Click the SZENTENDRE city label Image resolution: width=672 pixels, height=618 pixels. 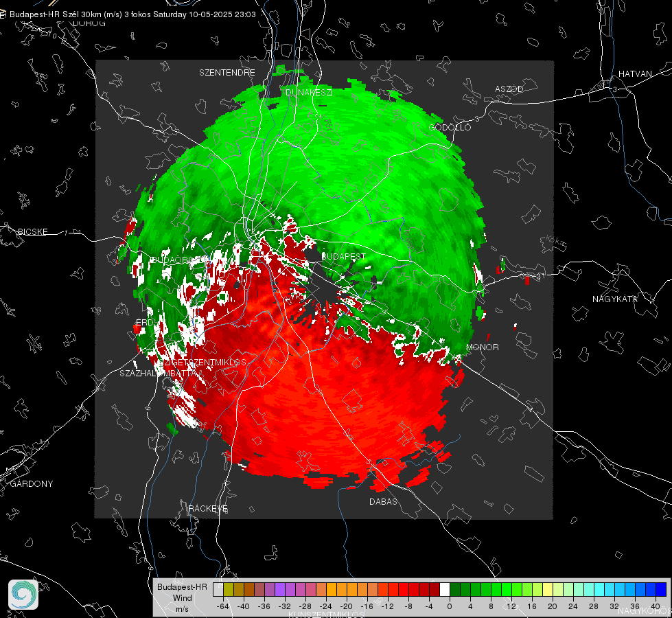tap(227, 73)
